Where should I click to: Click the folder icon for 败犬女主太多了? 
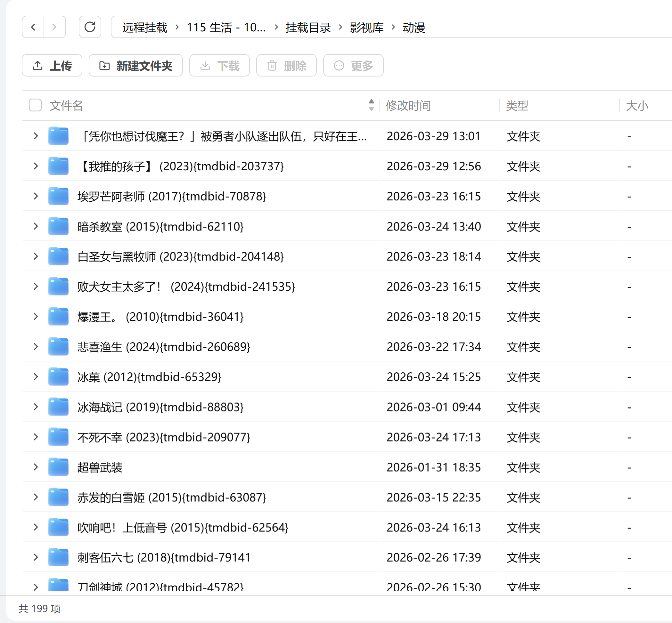pos(58,286)
